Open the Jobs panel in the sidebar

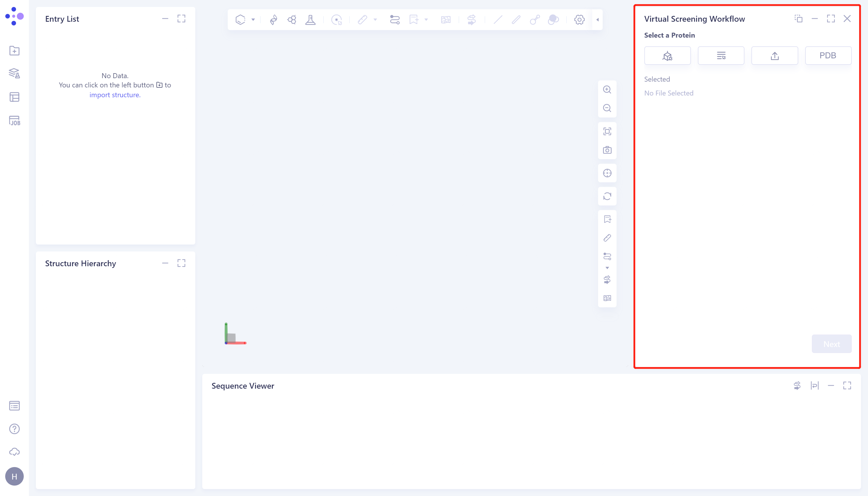tap(14, 121)
